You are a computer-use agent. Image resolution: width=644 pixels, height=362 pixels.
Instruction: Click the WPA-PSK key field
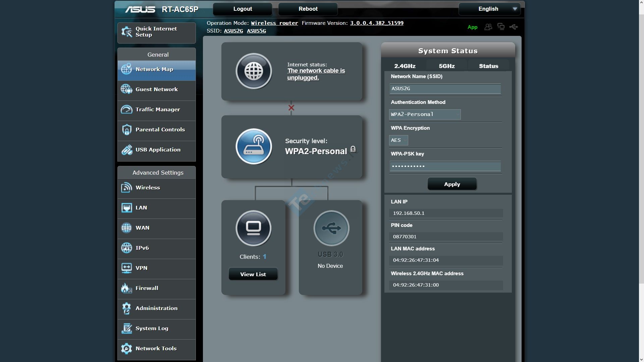click(445, 166)
